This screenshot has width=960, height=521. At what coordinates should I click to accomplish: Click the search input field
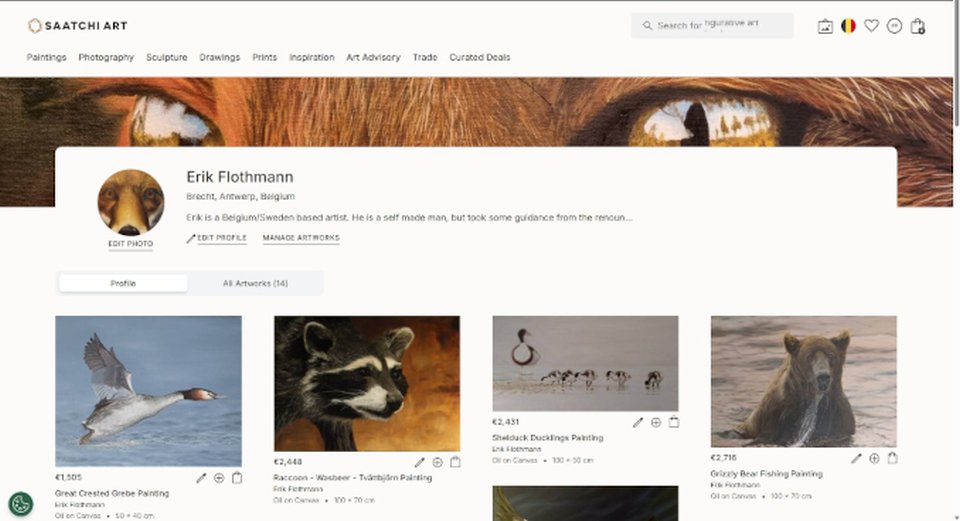pos(712,26)
